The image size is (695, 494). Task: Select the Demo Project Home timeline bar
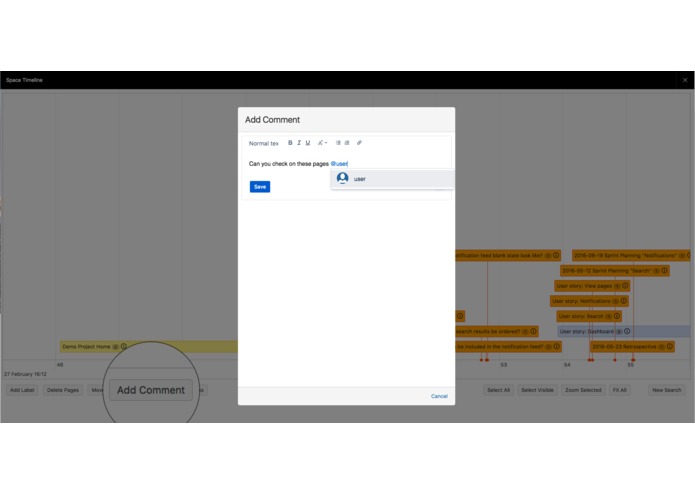(148, 346)
